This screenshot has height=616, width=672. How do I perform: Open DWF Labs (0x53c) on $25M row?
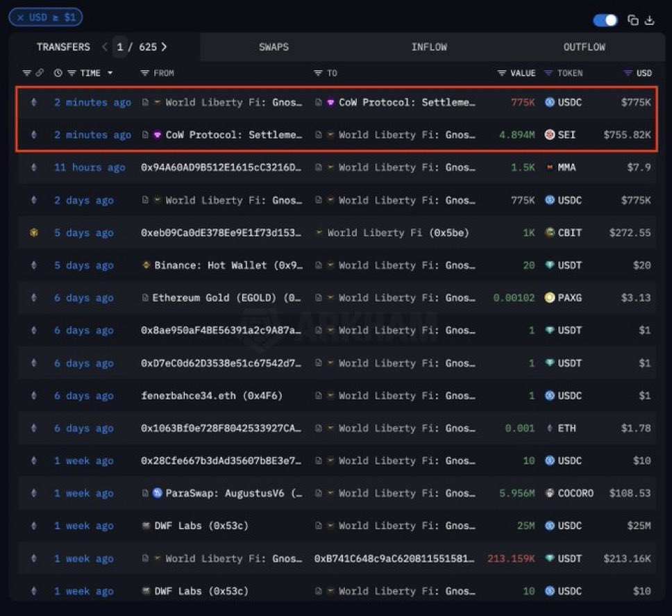(201, 526)
